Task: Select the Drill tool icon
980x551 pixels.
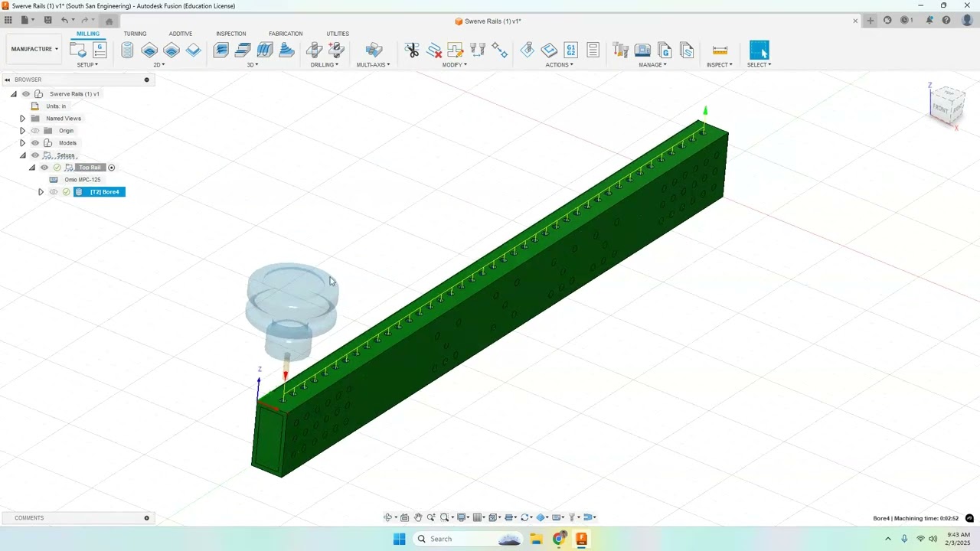Action: coord(314,51)
